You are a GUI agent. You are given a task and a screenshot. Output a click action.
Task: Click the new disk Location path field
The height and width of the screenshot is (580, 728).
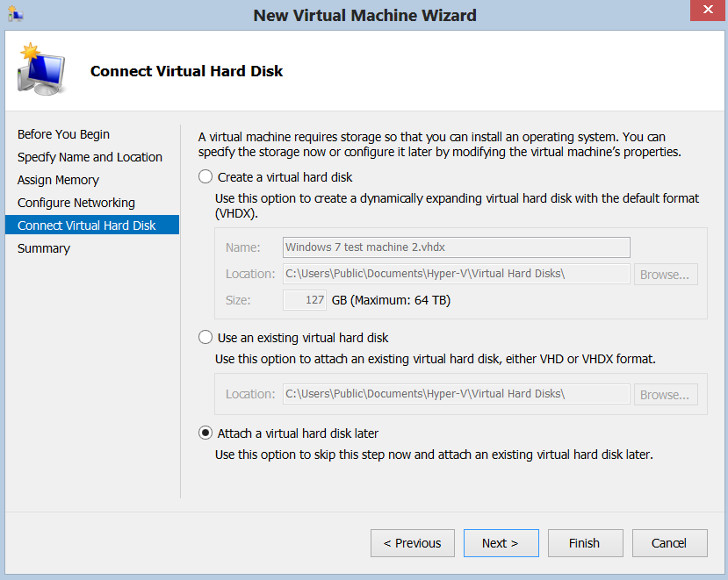456,274
